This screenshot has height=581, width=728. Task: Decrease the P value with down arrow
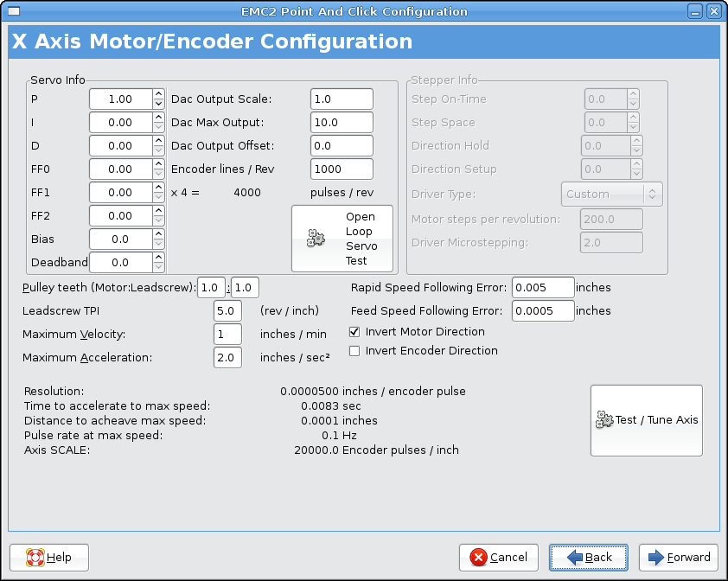click(x=159, y=104)
